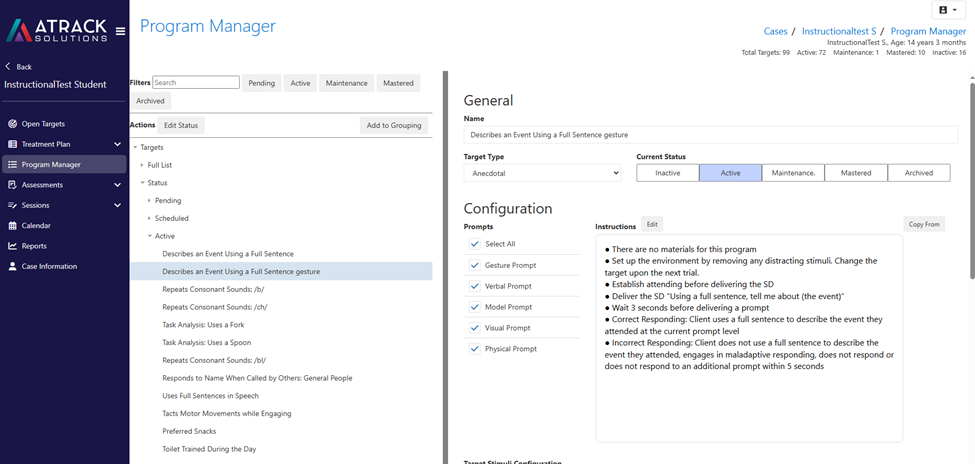The width and height of the screenshot is (975, 464).
Task: Toggle the hamburger sidebar menu icon
Action: (120, 31)
